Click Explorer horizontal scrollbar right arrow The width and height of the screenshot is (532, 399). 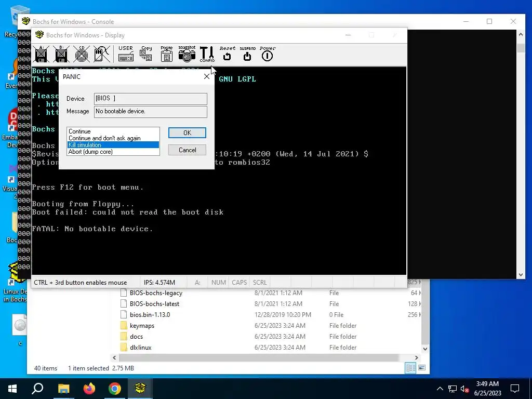416,357
